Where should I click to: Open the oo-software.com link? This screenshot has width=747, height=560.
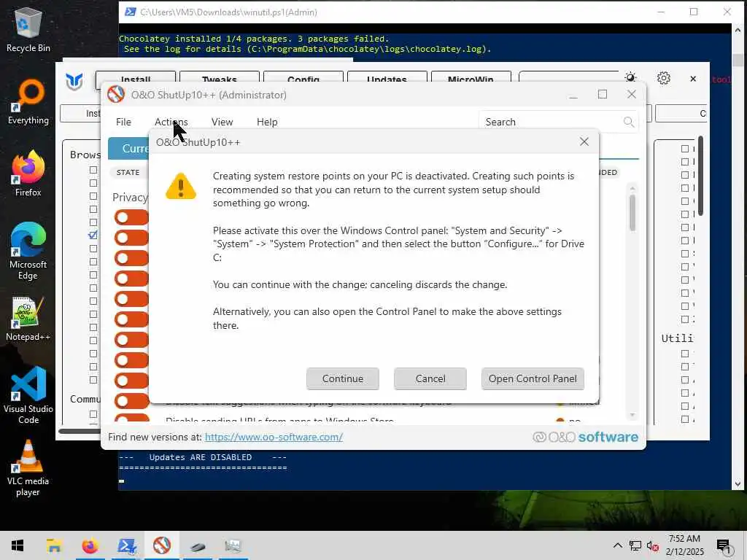point(274,437)
